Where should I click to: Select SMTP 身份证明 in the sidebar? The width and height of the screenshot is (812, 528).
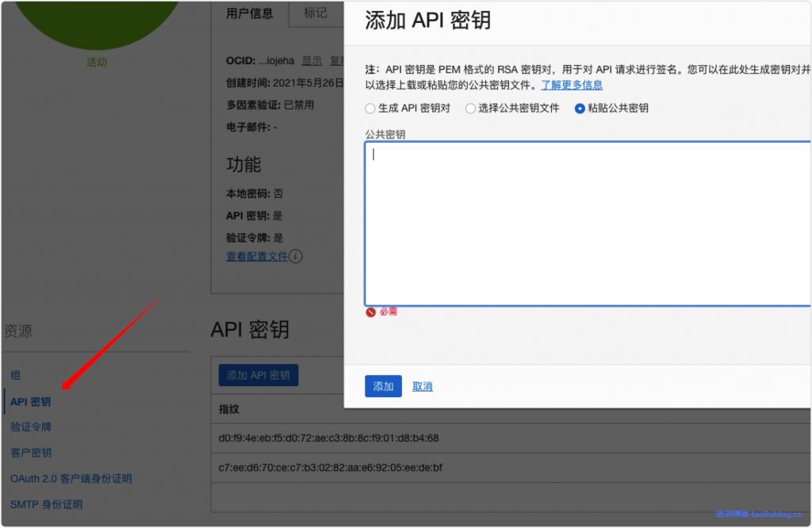[x=46, y=504]
